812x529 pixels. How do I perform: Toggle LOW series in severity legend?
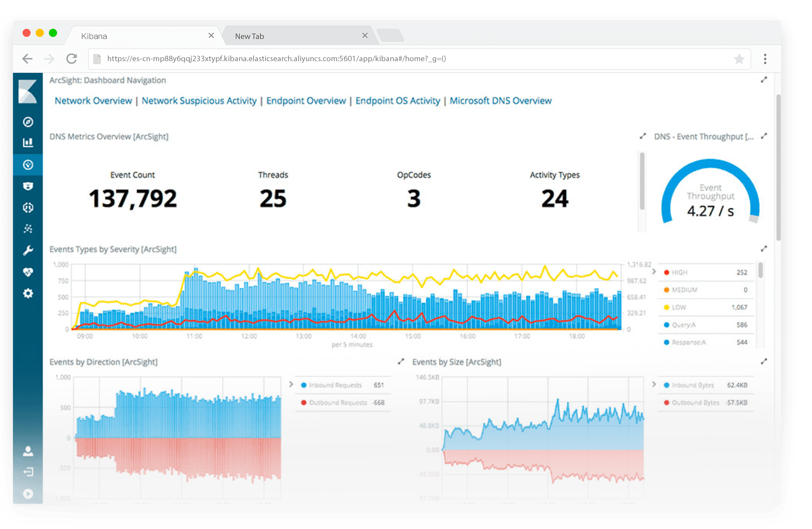coord(705,307)
